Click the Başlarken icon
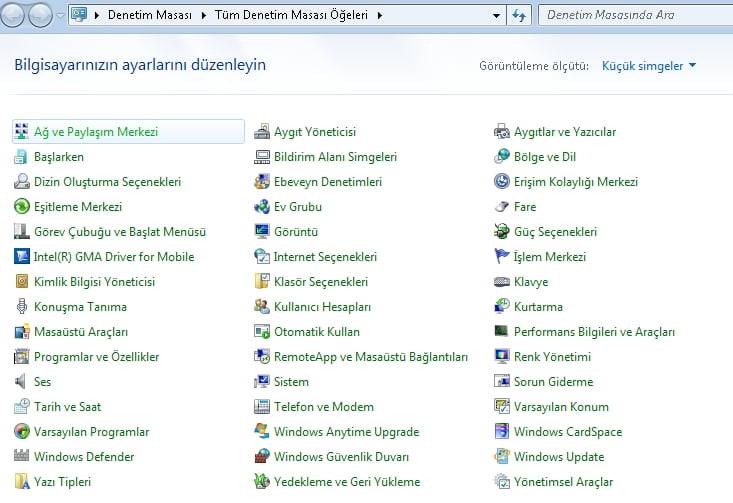 pos(22,157)
